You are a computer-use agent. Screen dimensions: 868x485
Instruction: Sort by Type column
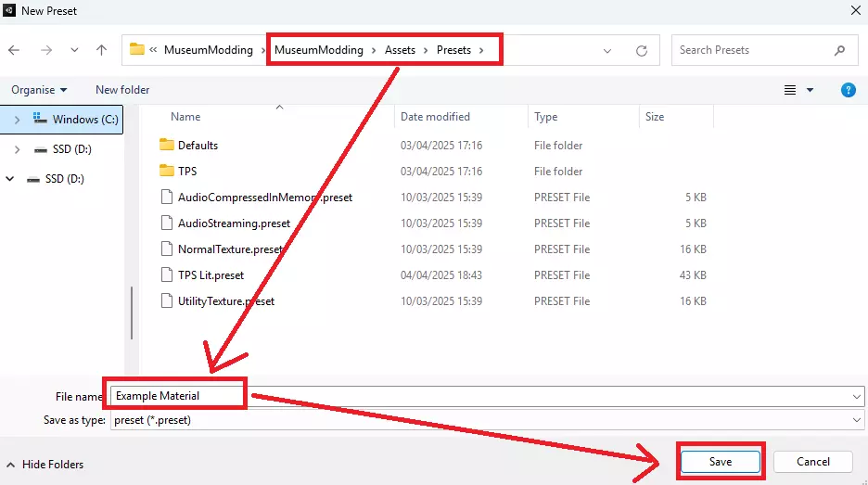546,117
